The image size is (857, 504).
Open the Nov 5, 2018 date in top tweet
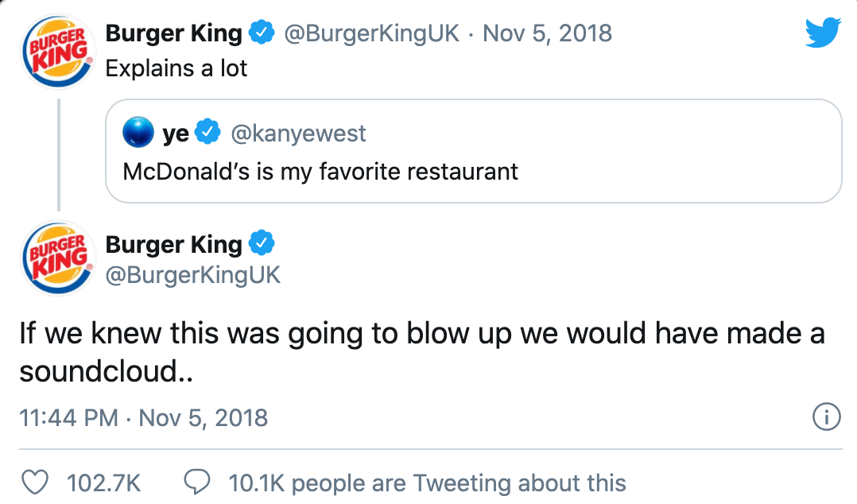coord(547,33)
